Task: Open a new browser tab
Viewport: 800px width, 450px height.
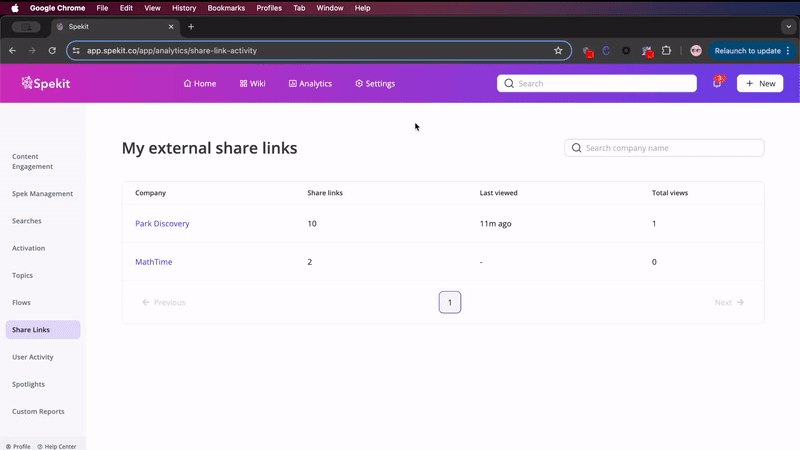Action: pos(191,27)
